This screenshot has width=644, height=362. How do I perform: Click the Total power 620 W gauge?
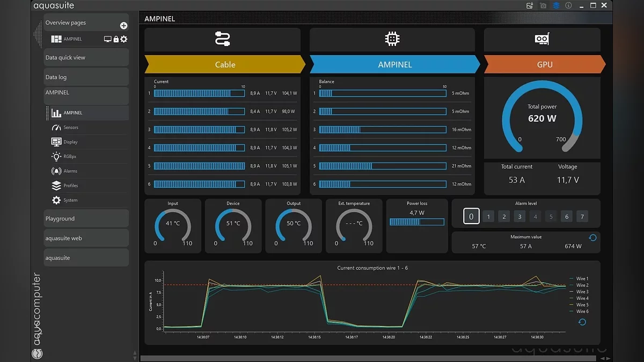pos(542,117)
